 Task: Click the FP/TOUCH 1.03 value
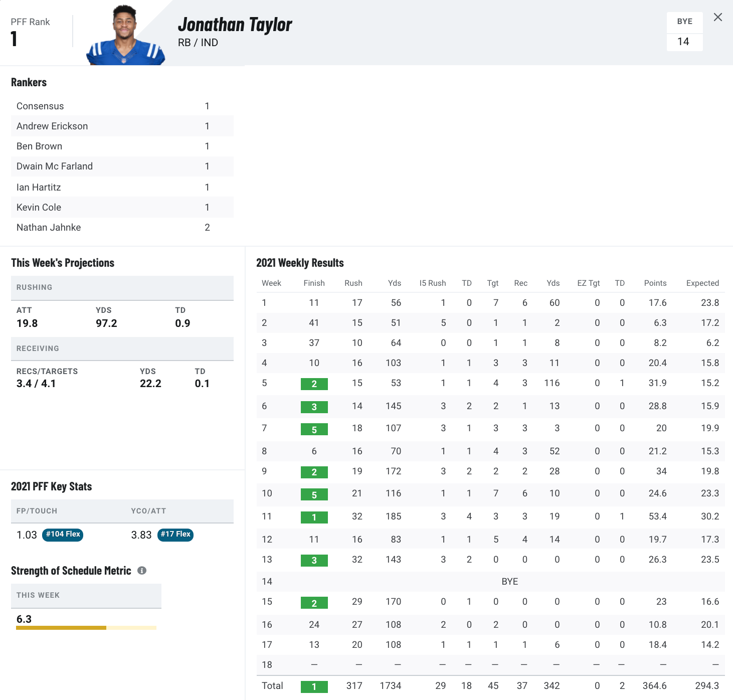pos(27,535)
